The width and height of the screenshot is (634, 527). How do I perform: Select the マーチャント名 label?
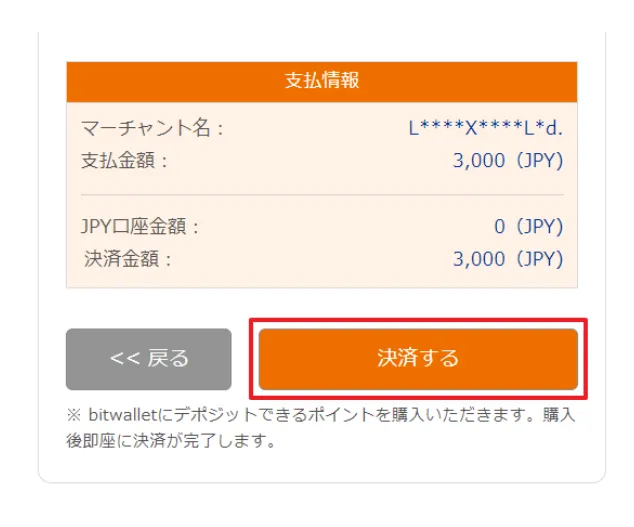[x=152, y=128]
